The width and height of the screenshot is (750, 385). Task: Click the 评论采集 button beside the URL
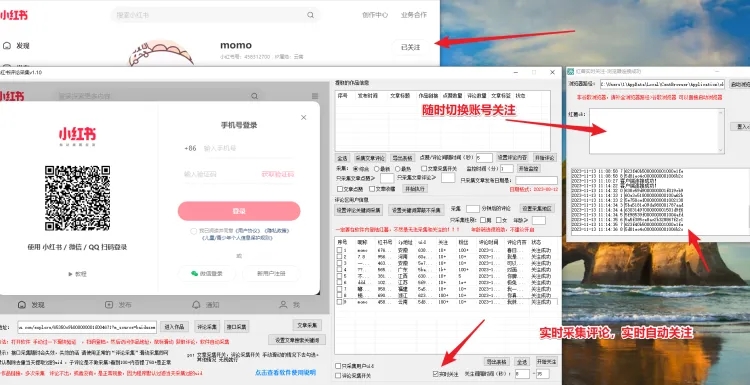(x=207, y=327)
